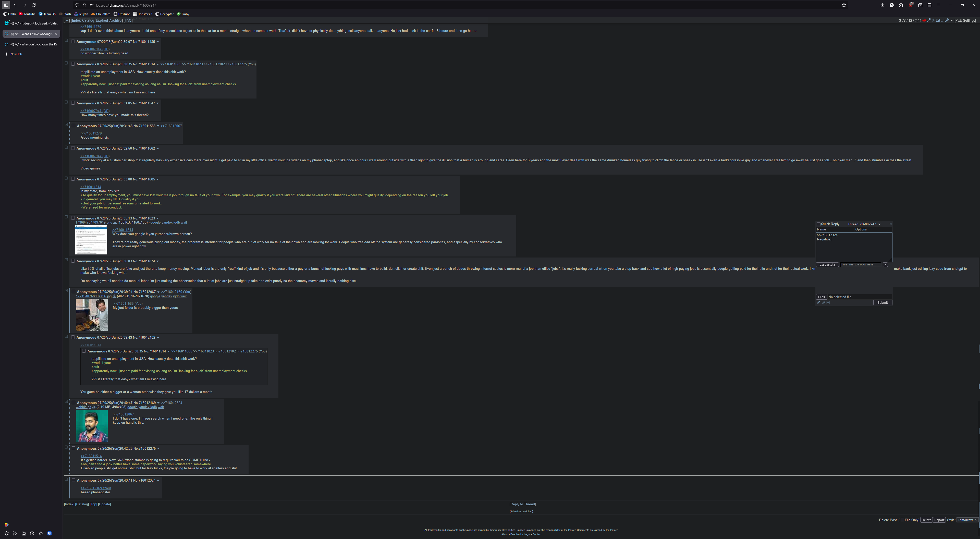The width and height of the screenshot is (980, 539).
Task: Open the Style Tomorrow dropdown
Action: [967, 520]
